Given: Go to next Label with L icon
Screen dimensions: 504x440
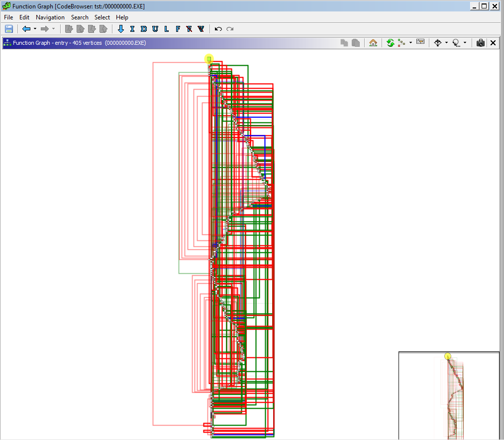Looking at the screenshot, I should coord(167,29).
